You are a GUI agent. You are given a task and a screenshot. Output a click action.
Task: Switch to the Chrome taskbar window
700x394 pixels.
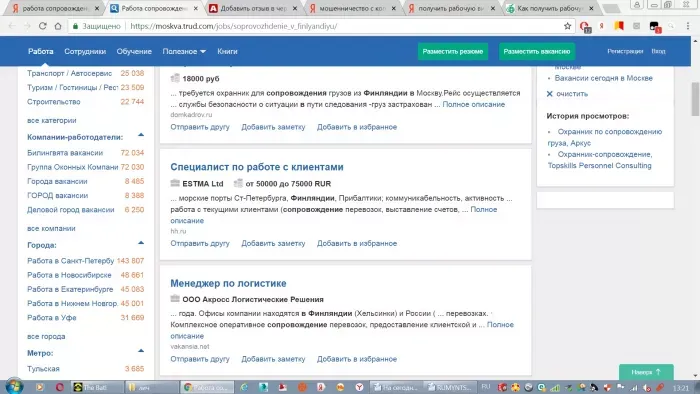pyautogui.click(x=206, y=387)
